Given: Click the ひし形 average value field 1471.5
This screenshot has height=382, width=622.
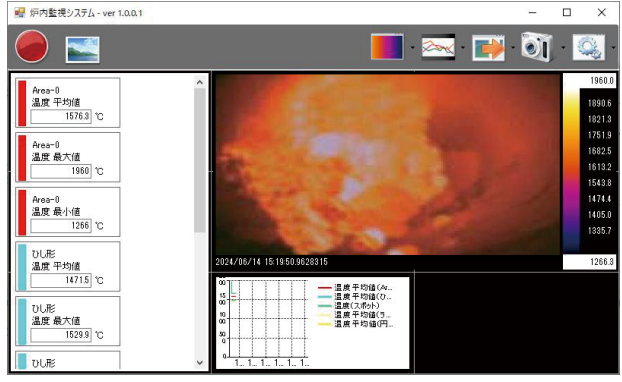Looking at the screenshot, I should (x=61, y=280).
